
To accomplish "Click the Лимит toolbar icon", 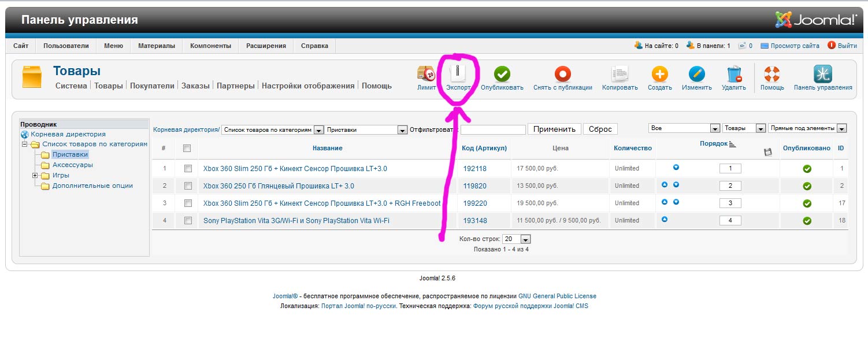I will pyautogui.click(x=426, y=73).
